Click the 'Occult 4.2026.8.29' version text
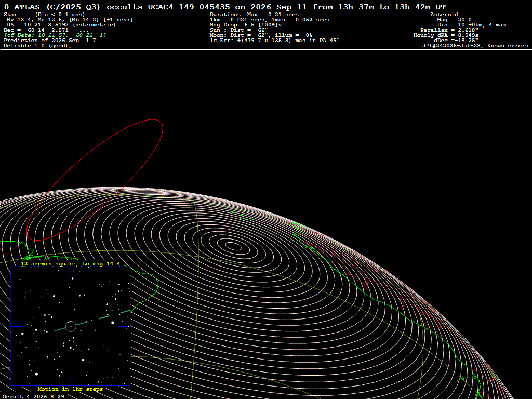This screenshot has width=532, height=399. [x=34, y=396]
